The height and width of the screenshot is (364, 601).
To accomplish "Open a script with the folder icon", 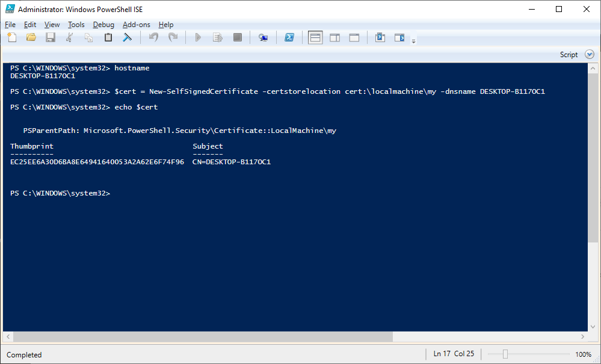I will [x=31, y=37].
